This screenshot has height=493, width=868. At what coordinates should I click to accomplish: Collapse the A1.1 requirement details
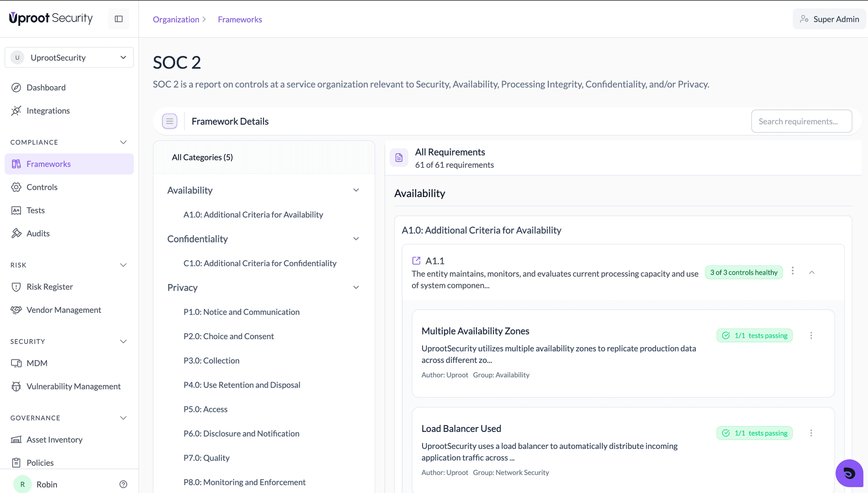coord(812,273)
